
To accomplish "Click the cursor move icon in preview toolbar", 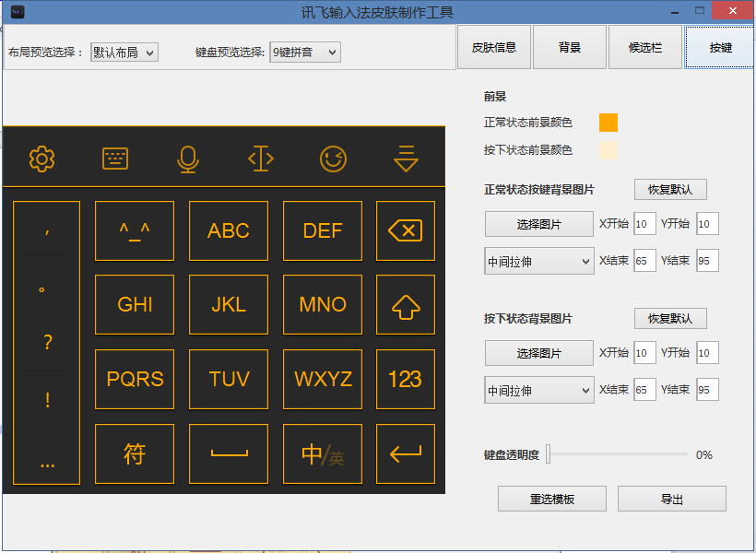I will pos(261,159).
